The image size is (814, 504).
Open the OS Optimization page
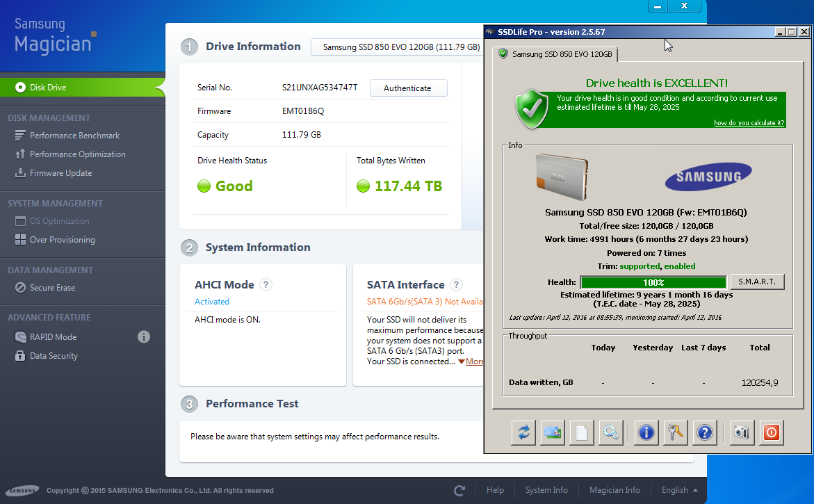point(52,221)
